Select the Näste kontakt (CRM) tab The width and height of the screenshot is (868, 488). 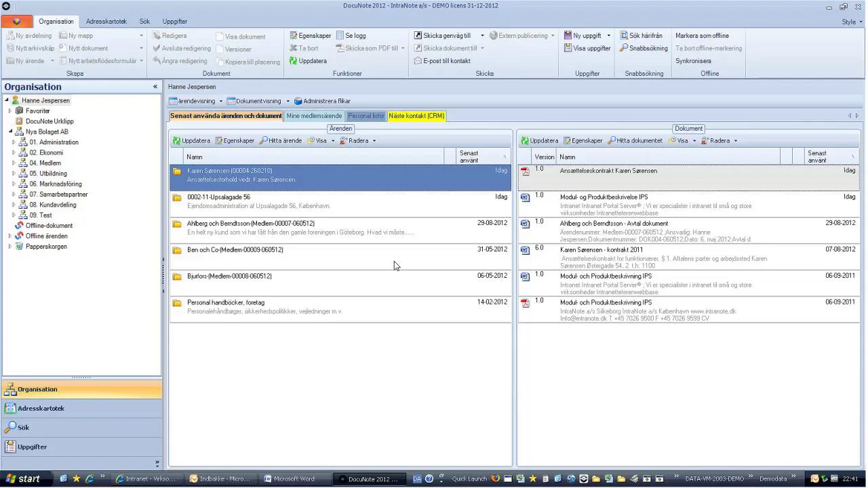(416, 116)
